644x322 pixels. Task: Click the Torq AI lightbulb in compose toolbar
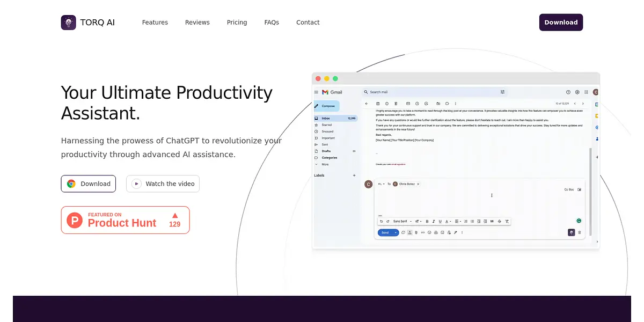pos(572,232)
